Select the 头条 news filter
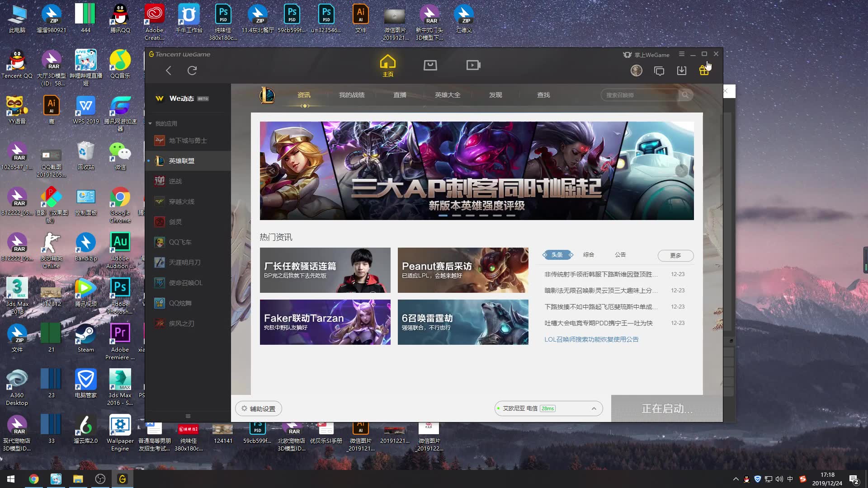Image resolution: width=868 pixels, height=488 pixels. pos(557,255)
